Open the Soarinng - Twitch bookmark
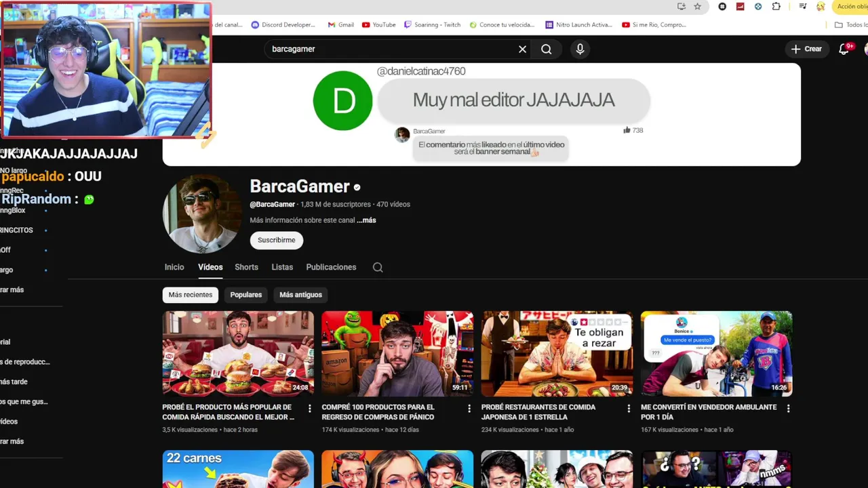This screenshot has height=488, width=868. coord(432,24)
